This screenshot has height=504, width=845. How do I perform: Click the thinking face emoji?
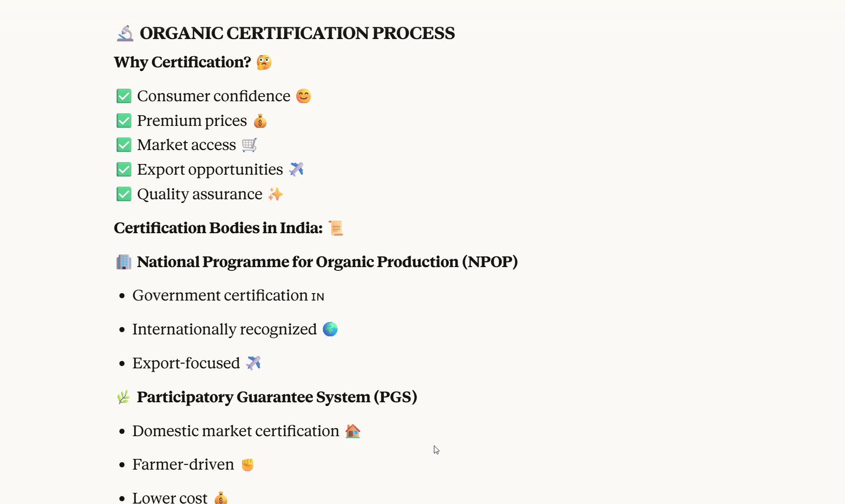[x=264, y=62]
